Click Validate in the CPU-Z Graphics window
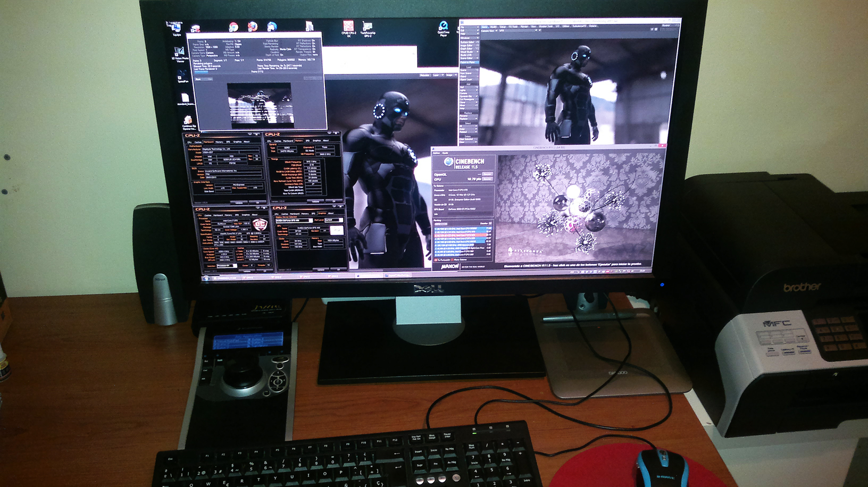The height and width of the screenshot is (487, 868). point(320,270)
